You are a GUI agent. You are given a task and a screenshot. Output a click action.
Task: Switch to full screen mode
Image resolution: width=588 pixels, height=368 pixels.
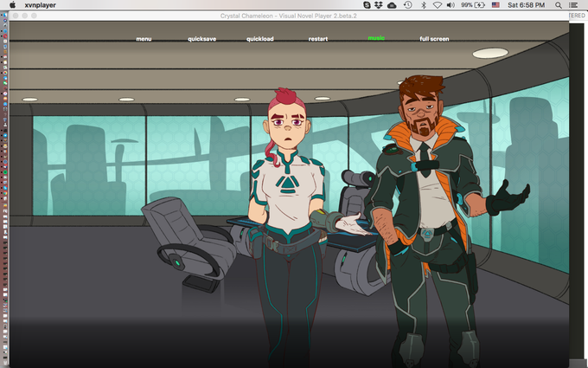[x=434, y=39]
